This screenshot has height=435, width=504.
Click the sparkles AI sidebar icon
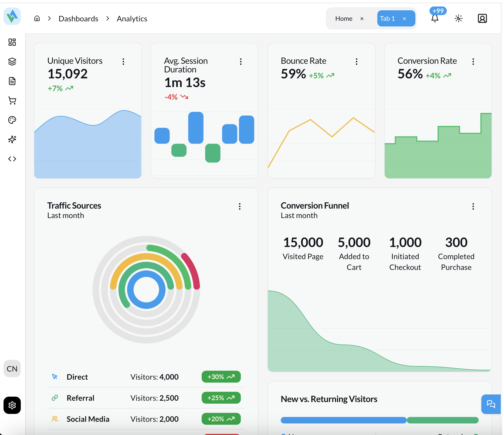(12, 139)
